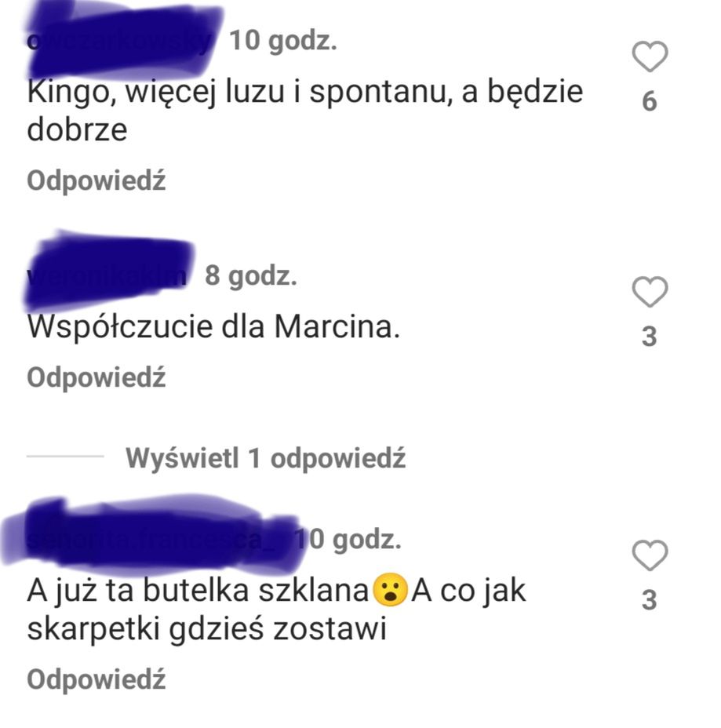The image size is (721, 728).
Task: View 3 likes on "Współczucie dla Marcina" comment
Action: pyautogui.click(x=649, y=337)
